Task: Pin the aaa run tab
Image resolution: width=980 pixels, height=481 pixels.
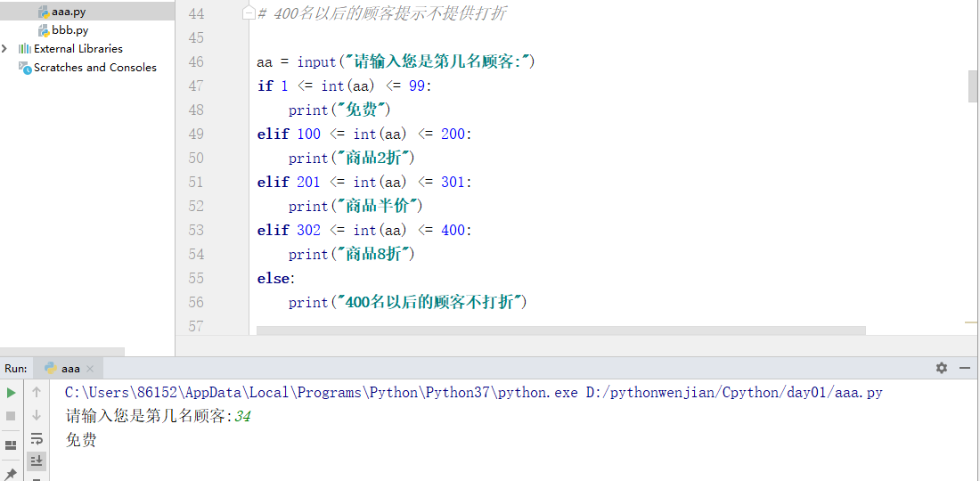Action: pyautogui.click(x=12, y=474)
